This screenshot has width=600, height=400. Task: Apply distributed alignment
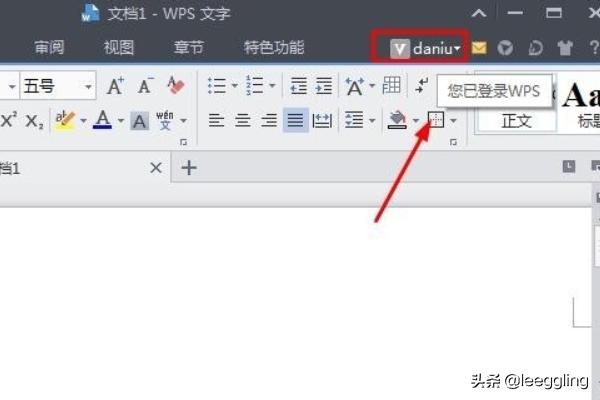pyautogui.click(x=322, y=121)
